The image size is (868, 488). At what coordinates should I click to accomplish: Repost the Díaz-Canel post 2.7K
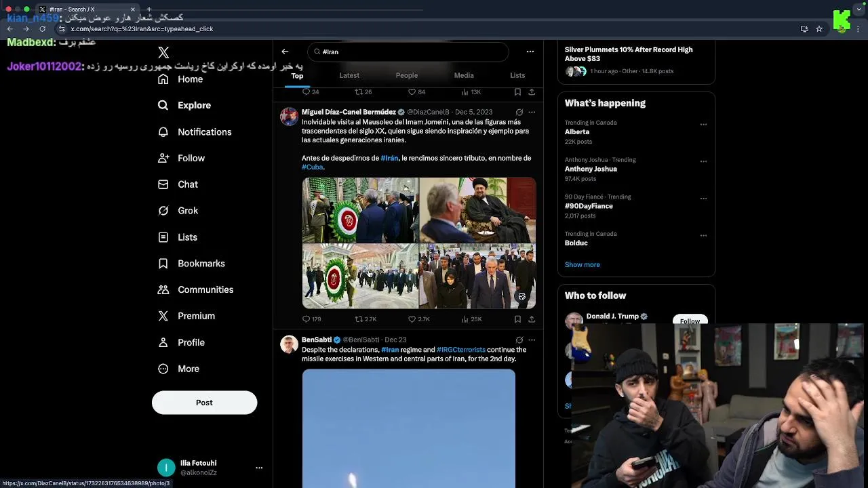[x=366, y=319]
